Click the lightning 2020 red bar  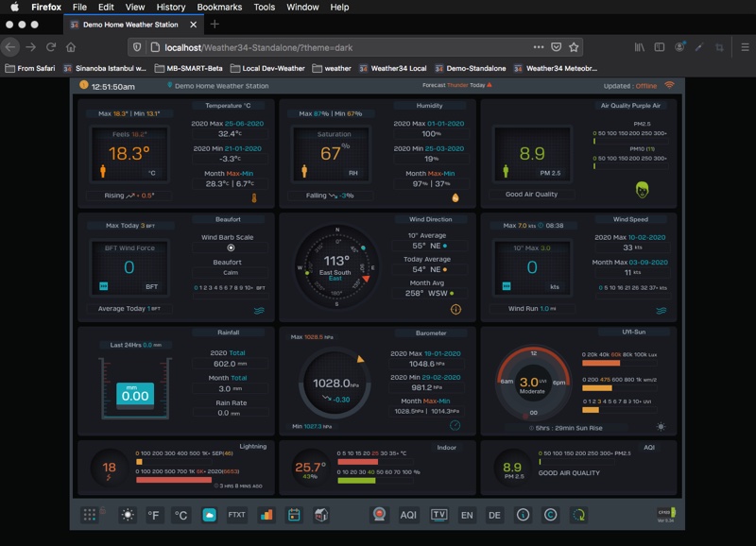pos(174,480)
